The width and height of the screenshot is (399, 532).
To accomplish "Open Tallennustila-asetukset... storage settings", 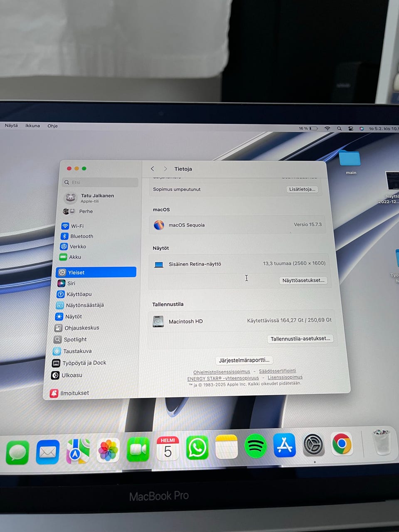I will click(300, 339).
